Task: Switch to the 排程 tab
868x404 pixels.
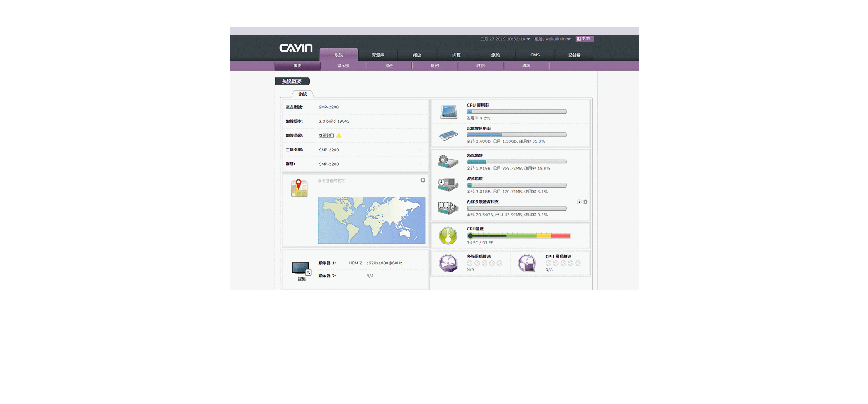Action: click(x=456, y=55)
